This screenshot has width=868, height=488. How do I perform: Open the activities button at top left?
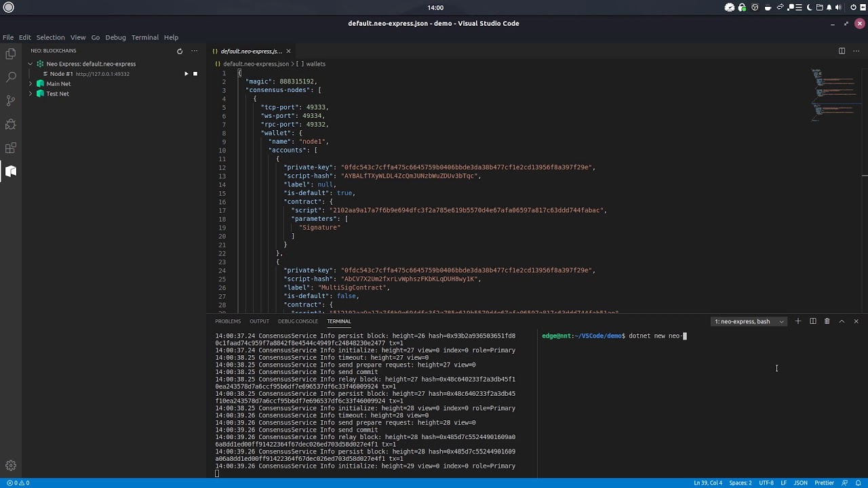coord(9,7)
